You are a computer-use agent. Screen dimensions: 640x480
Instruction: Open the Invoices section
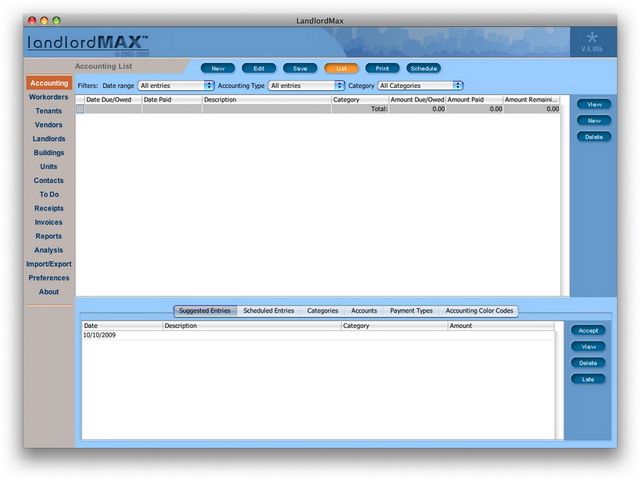[49, 222]
